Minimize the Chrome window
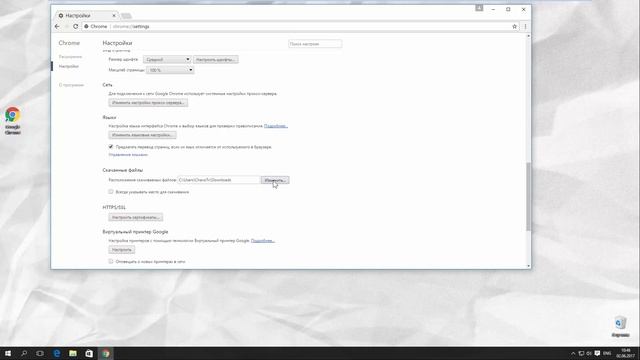 (x=493, y=9)
